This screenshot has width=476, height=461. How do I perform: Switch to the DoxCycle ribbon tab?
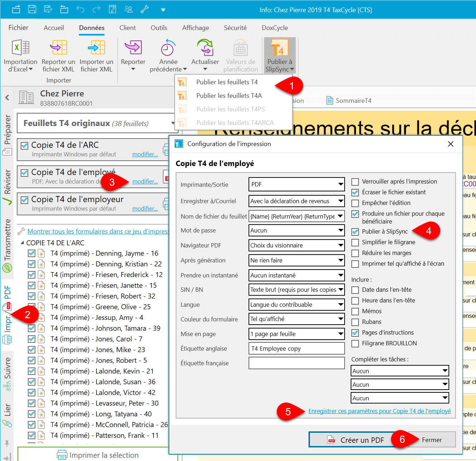point(275,28)
